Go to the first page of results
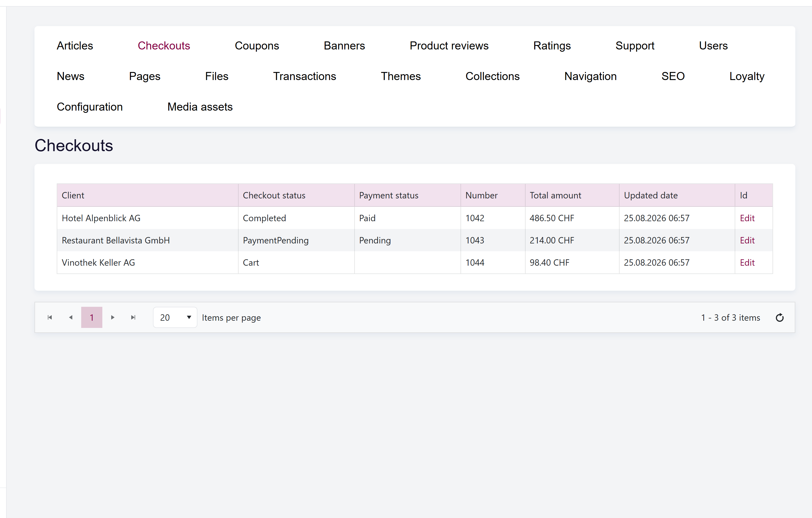This screenshot has width=812, height=518. [x=50, y=317]
